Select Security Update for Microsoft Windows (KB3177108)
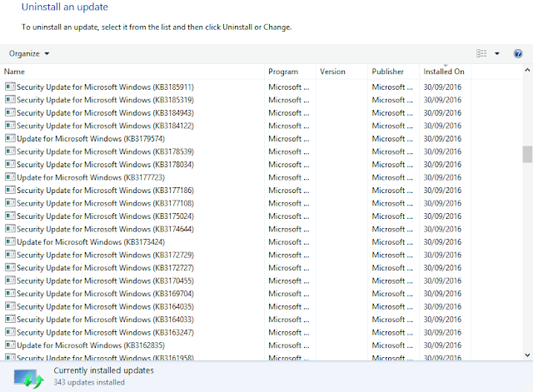The width and height of the screenshot is (533, 392). 106,203
